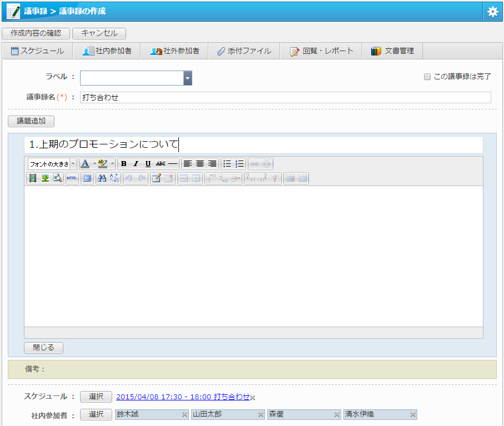Insert a bulleted list
Viewport: 504px width, 426px height.
pyautogui.click(x=227, y=164)
